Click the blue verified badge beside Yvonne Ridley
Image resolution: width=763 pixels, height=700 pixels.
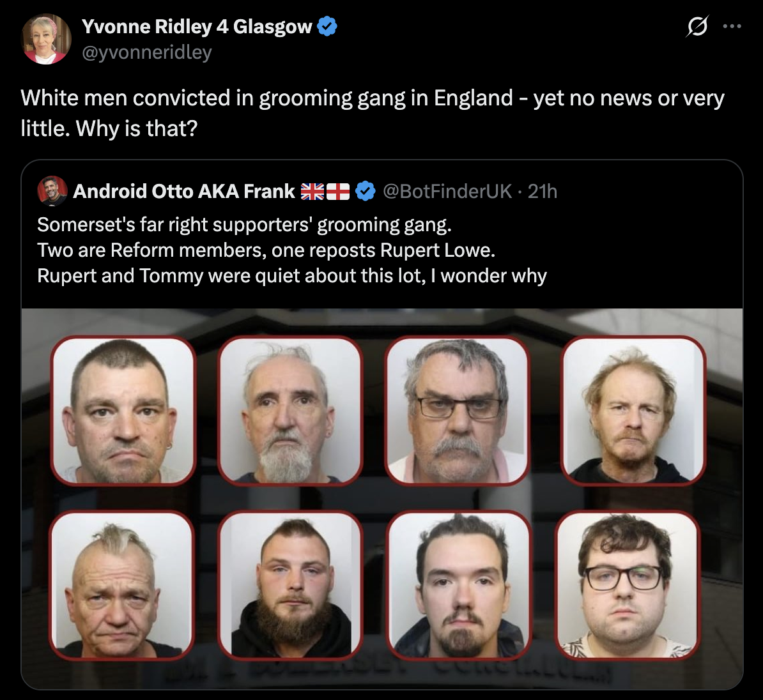[327, 26]
